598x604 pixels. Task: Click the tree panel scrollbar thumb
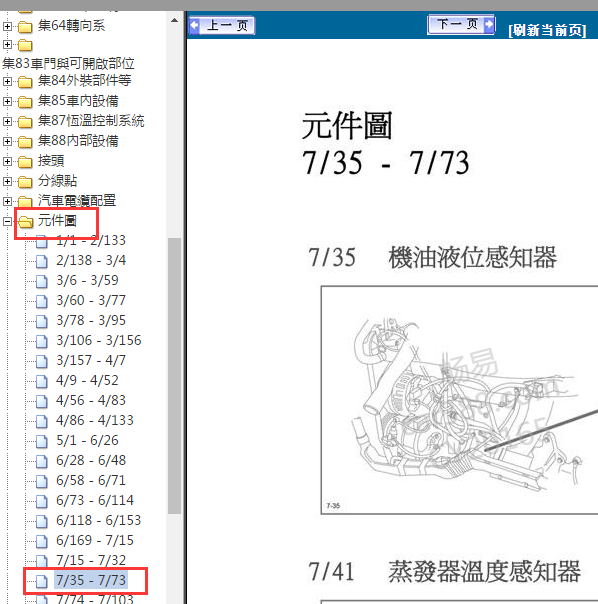pos(174,376)
